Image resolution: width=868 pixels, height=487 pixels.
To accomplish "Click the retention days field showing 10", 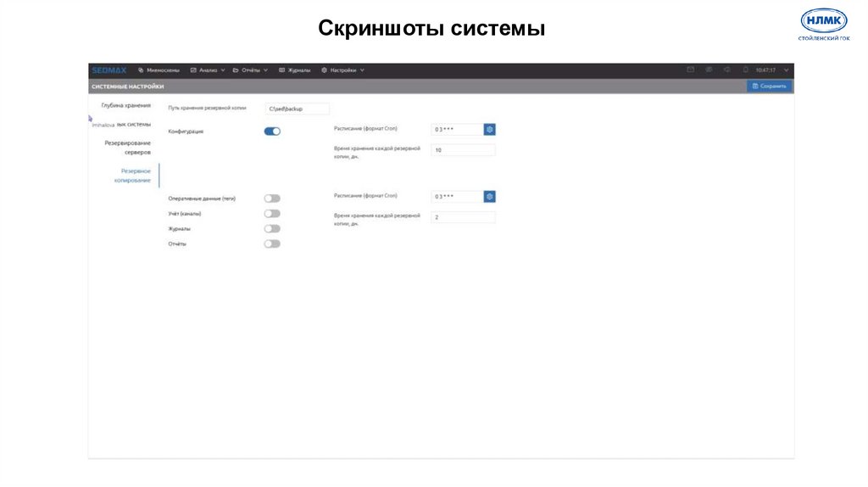I will click(x=464, y=150).
